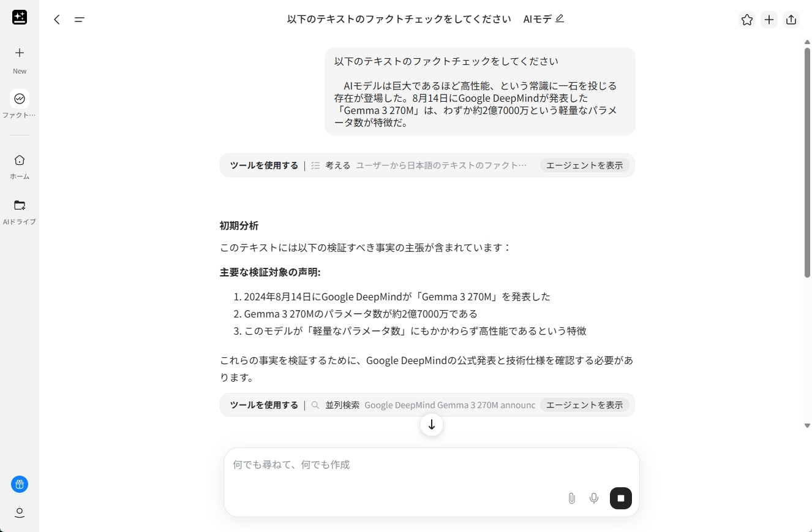
Task: Jump to bottom with down arrow button
Action: point(432,425)
